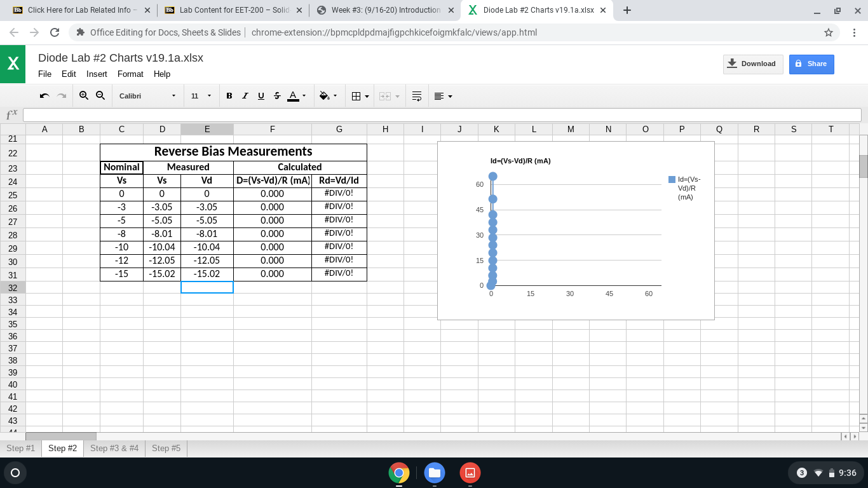
Task: Click Rd=Vd/Id header cell
Action: pos(339,180)
